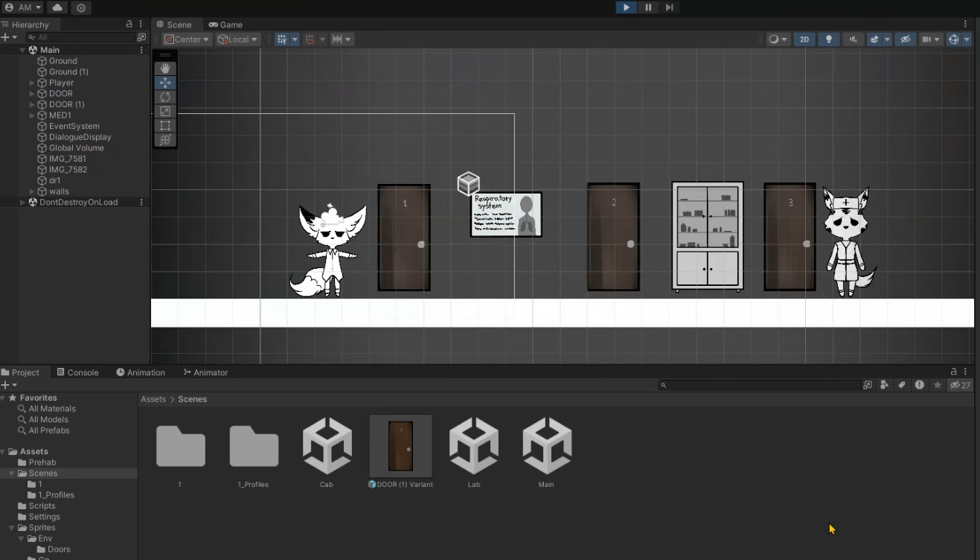Open the Local handle rotation dropdown
980x560 pixels.
237,39
